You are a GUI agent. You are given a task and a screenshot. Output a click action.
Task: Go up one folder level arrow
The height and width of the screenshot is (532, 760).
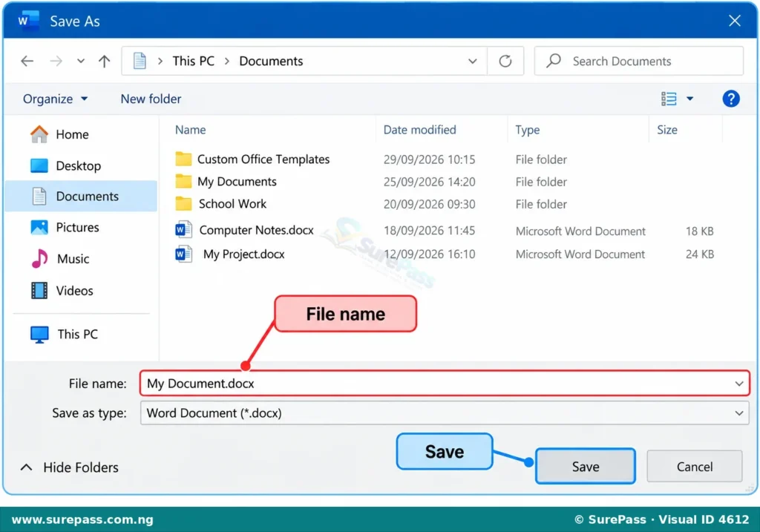(104, 61)
